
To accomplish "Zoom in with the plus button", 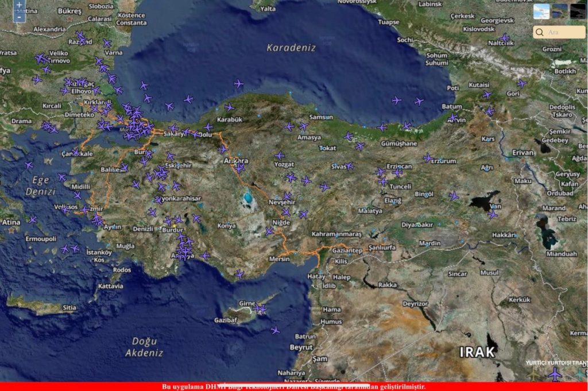I will [x=19, y=5].
